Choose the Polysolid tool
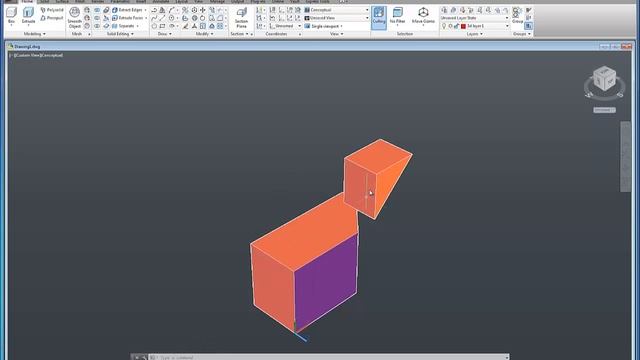Screen dimensions: 640x360 click(x=52, y=10)
